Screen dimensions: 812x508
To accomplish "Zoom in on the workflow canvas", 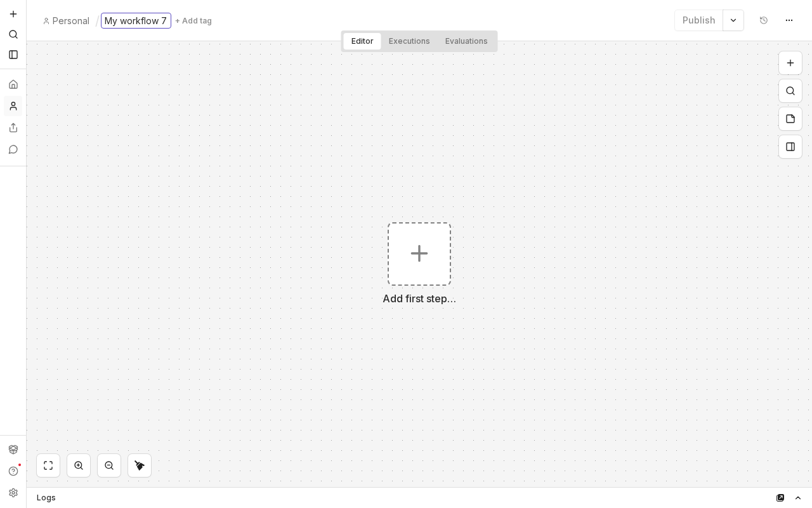I will [79, 465].
